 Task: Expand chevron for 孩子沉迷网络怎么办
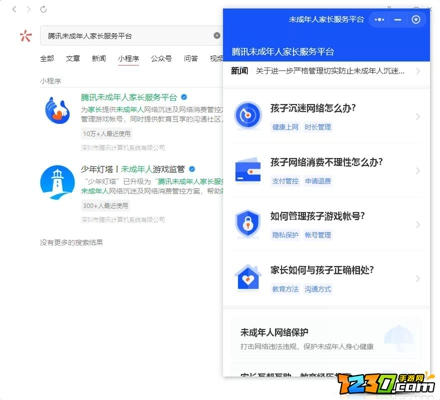point(418,116)
